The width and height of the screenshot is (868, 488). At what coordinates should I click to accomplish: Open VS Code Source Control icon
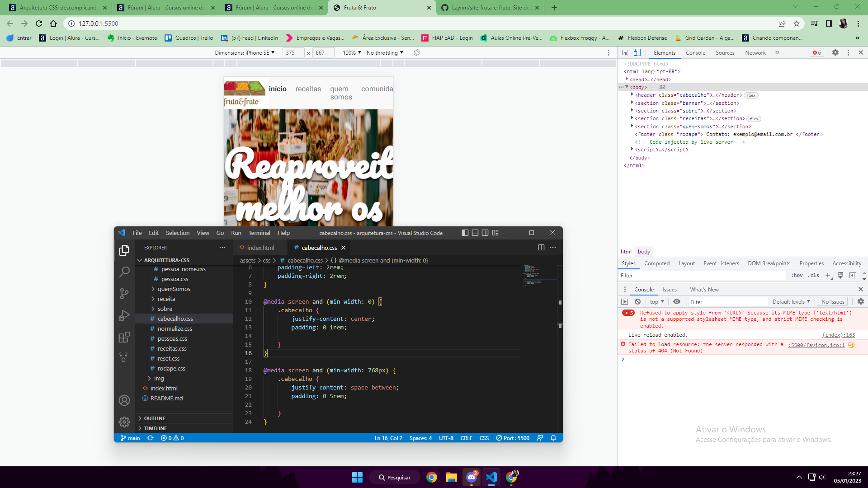click(124, 294)
